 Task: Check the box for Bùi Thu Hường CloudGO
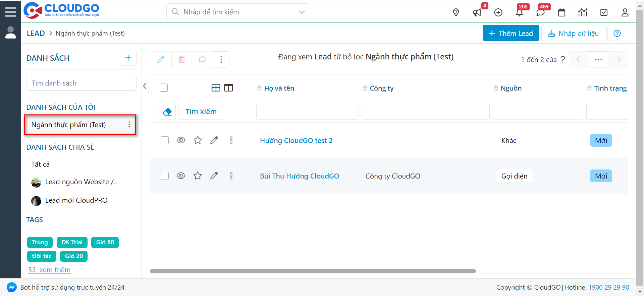coord(165,176)
